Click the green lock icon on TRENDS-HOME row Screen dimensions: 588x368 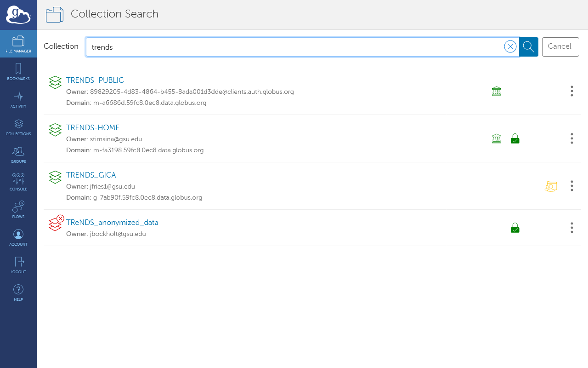(515, 138)
